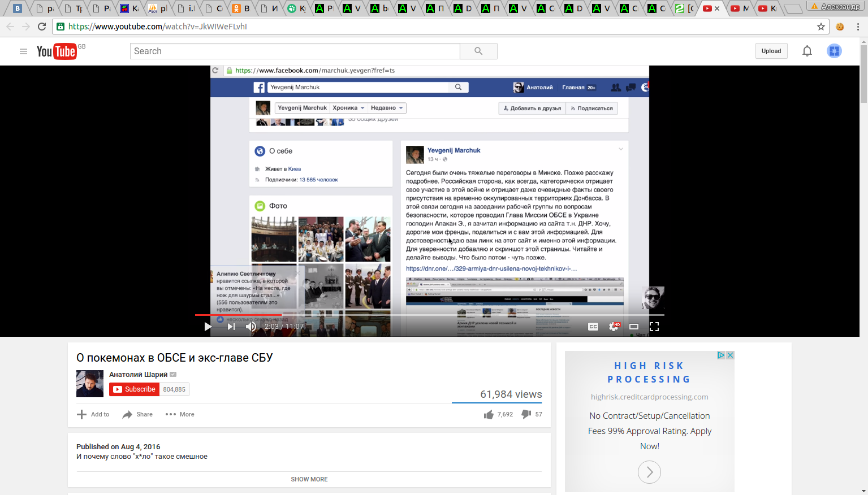Open the Chrome three-dot menu

point(858,27)
